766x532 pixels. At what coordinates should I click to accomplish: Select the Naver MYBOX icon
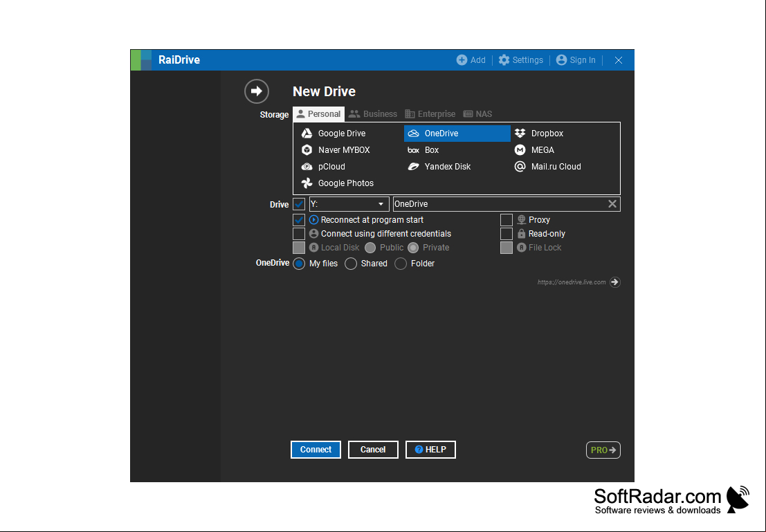(307, 150)
